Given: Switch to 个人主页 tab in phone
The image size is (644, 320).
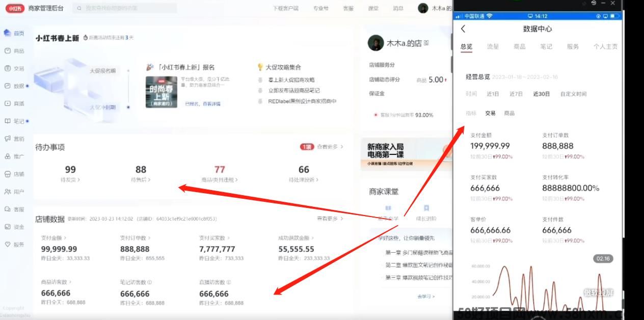Looking at the screenshot, I should pyautogui.click(x=605, y=46).
